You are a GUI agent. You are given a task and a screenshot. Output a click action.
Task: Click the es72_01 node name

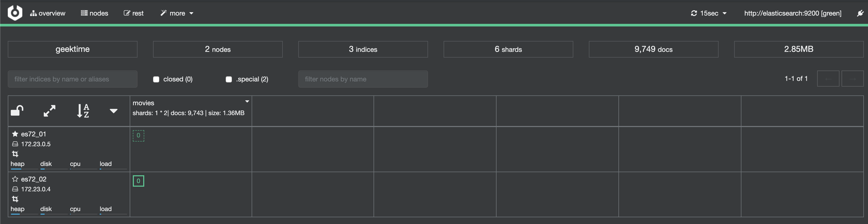(x=33, y=134)
